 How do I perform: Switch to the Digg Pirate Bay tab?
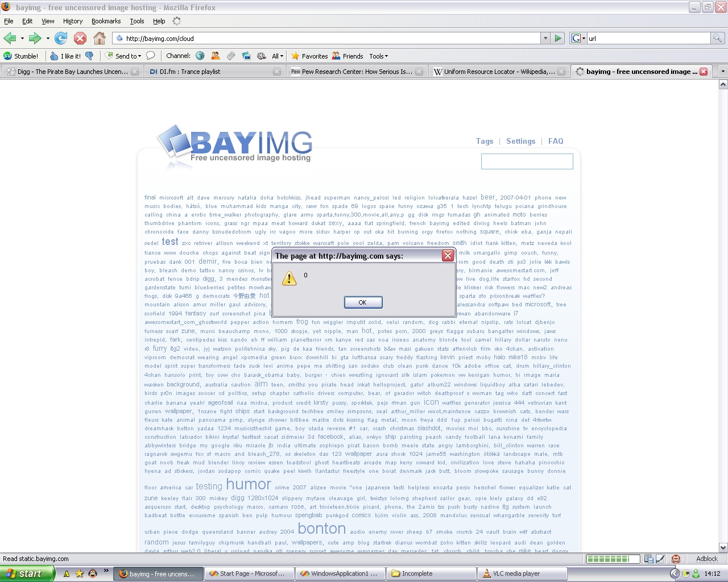[x=72, y=72]
